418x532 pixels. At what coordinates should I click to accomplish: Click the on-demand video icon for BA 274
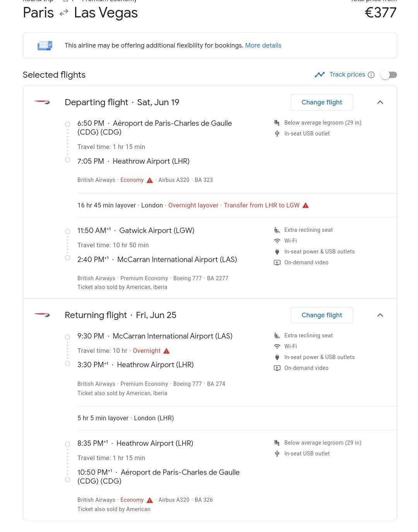click(x=277, y=368)
